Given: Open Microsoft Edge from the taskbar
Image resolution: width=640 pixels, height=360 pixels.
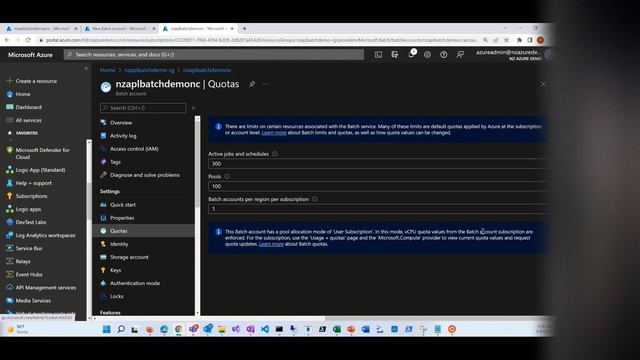Looking at the screenshot, I should [164, 329].
